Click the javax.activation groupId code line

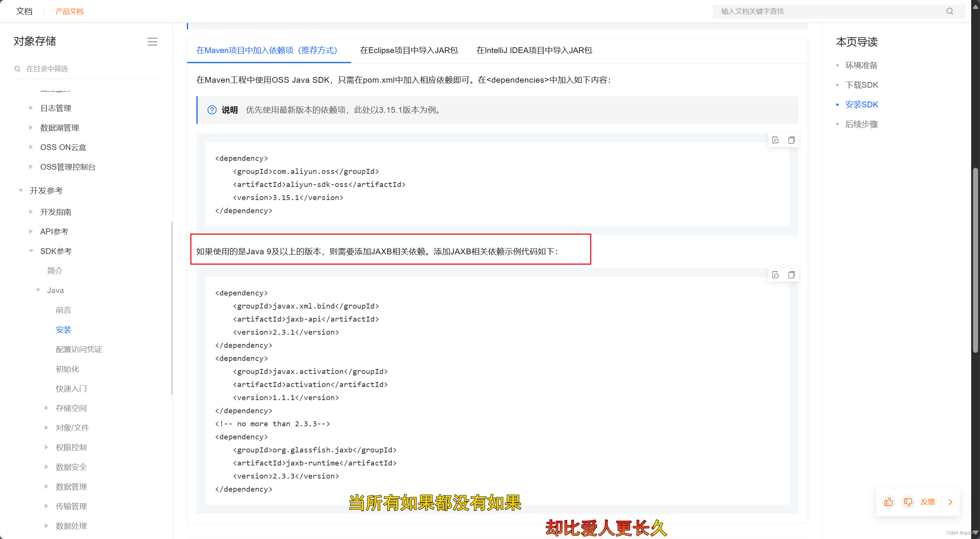(x=310, y=371)
